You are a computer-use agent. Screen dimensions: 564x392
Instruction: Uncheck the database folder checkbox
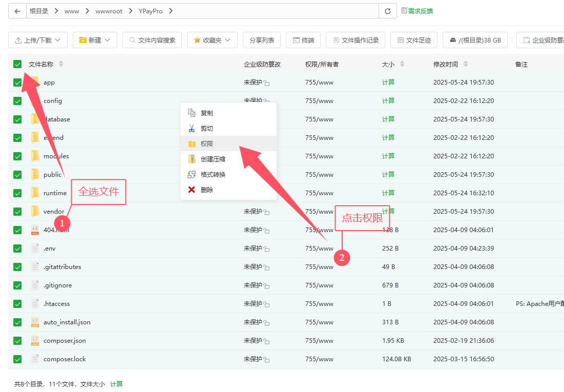click(17, 119)
